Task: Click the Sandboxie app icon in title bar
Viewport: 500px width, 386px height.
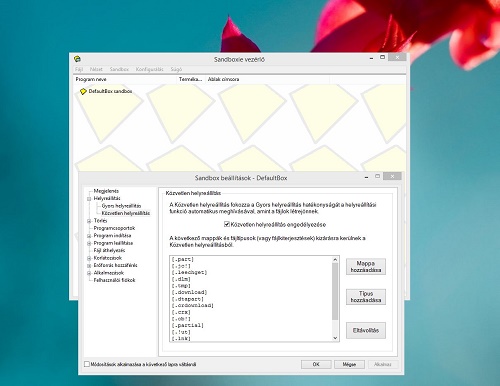Action: pos(77,59)
